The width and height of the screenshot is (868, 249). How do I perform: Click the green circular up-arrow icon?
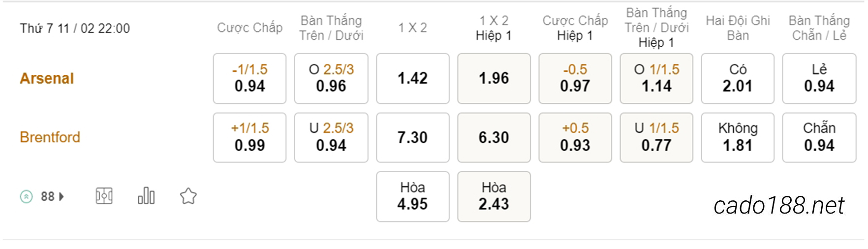(x=27, y=197)
